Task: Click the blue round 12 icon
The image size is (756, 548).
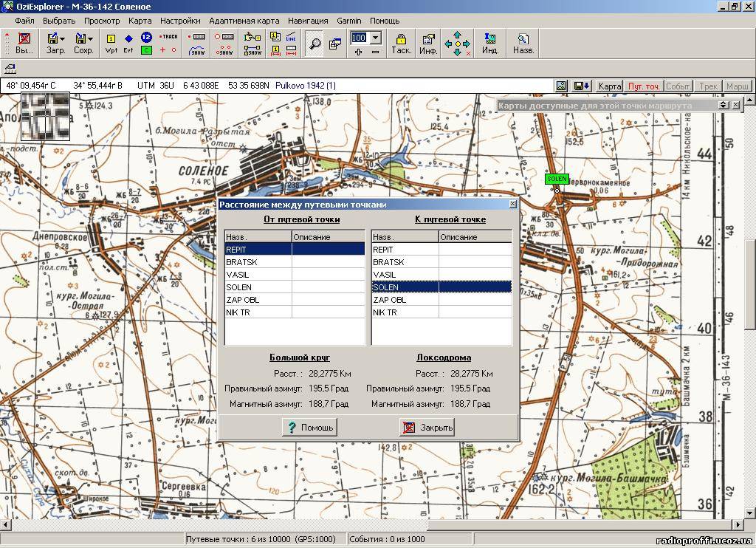Action: (147, 37)
